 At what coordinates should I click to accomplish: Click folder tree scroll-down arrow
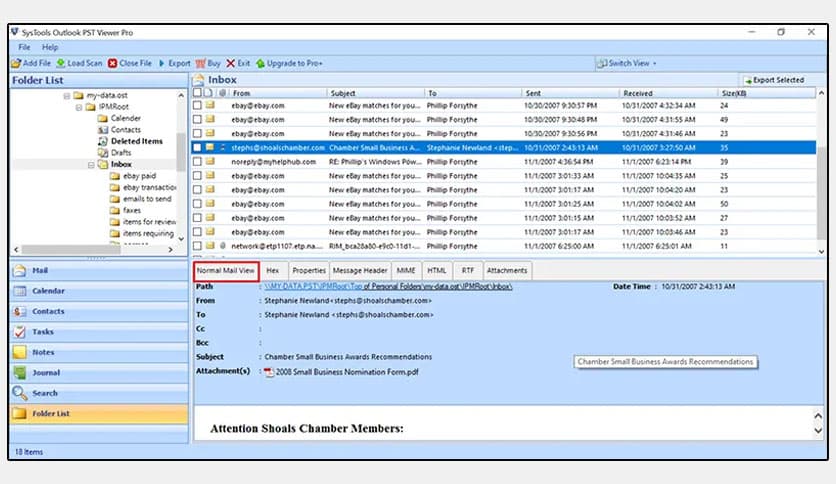(x=181, y=239)
